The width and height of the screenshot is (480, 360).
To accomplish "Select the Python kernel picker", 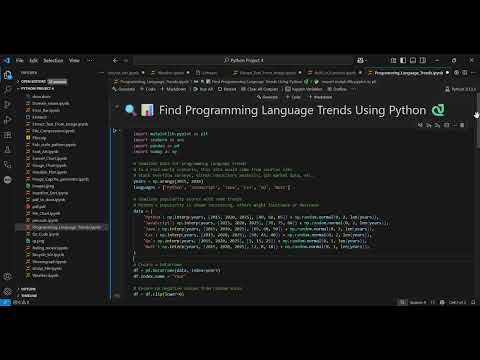I will [x=460, y=89].
